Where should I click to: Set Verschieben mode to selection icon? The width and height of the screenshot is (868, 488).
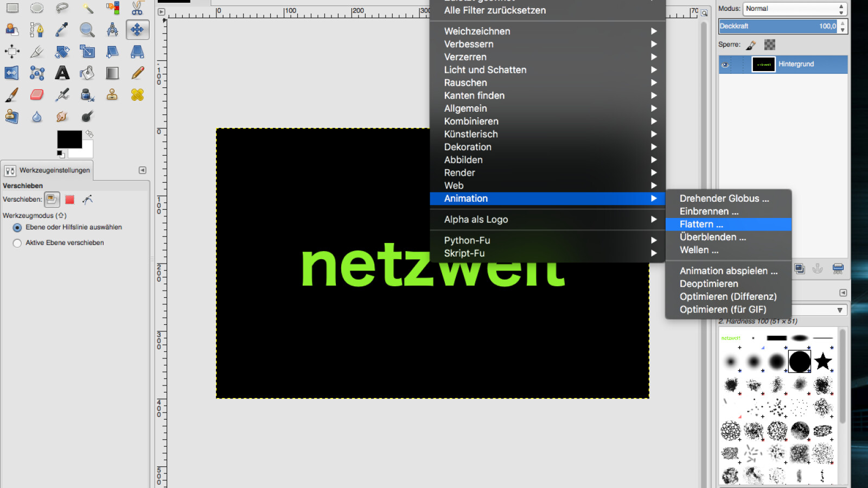(69, 200)
